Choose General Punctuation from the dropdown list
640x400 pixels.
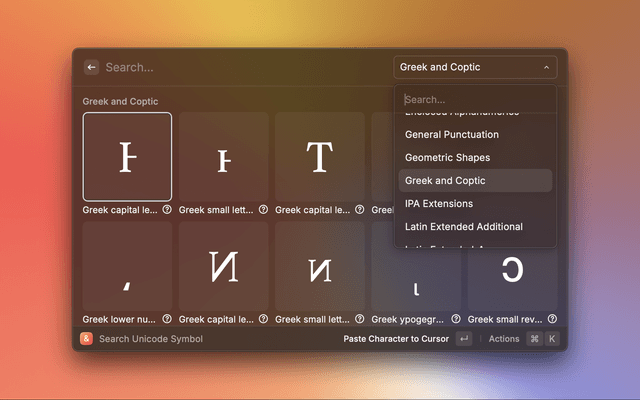[x=451, y=134]
